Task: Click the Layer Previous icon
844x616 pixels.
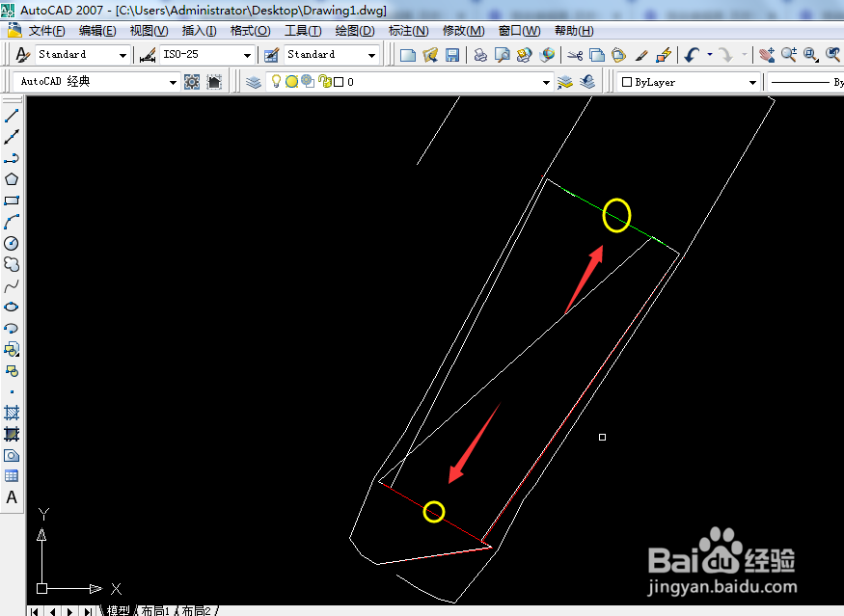Action: pos(587,82)
